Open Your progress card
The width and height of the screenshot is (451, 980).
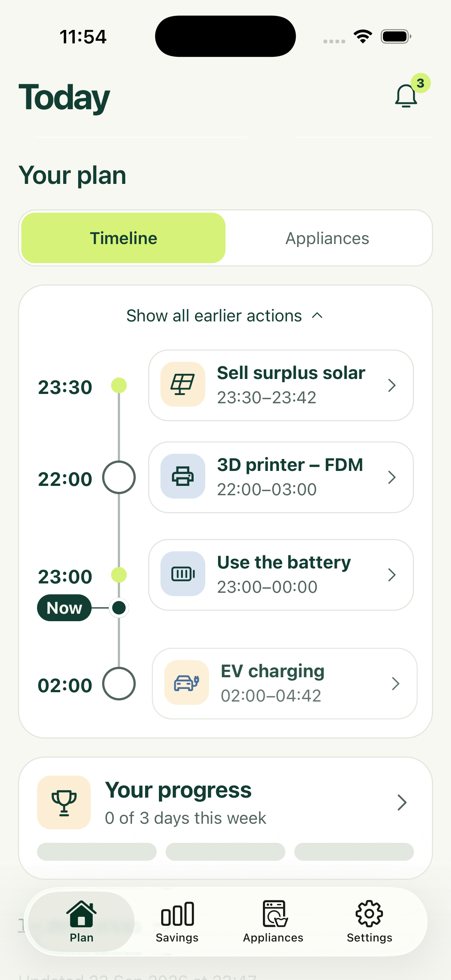[225, 818]
